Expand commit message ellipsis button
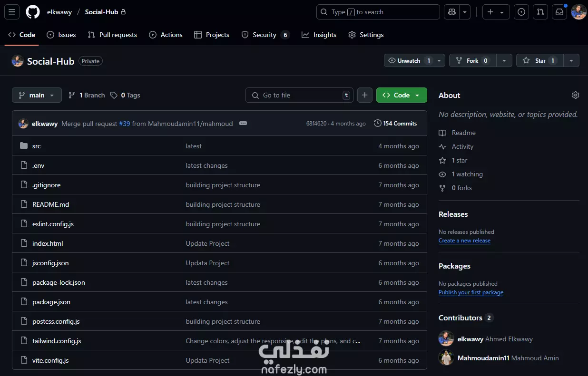The image size is (588, 376). (x=243, y=123)
